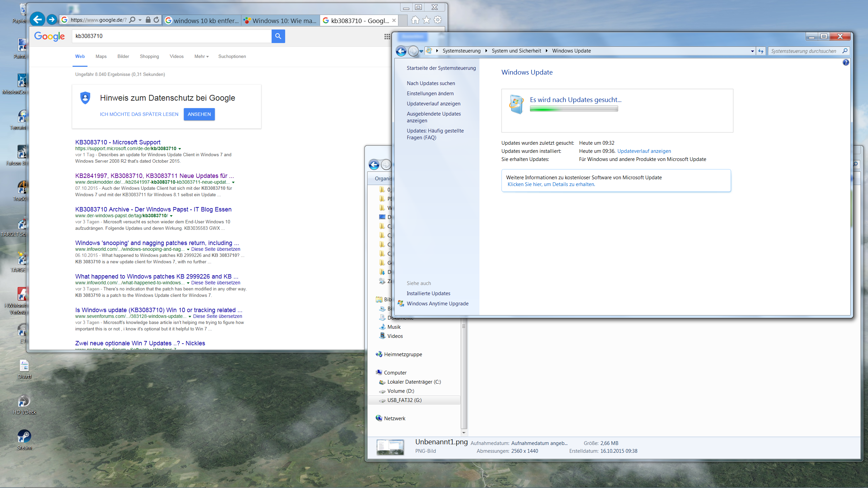This screenshot has height=488, width=868.
Task: Click the ANSEHEN button in the privacy notice
Action: 199,114
